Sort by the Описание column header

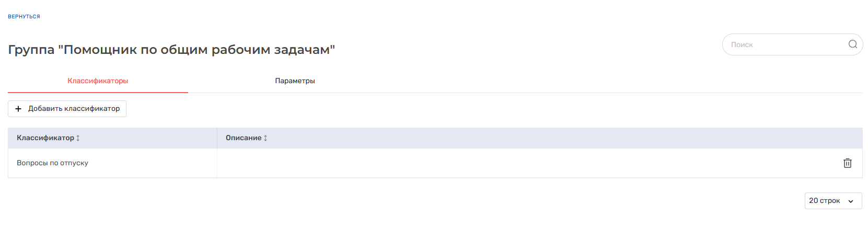click(244, 138)
